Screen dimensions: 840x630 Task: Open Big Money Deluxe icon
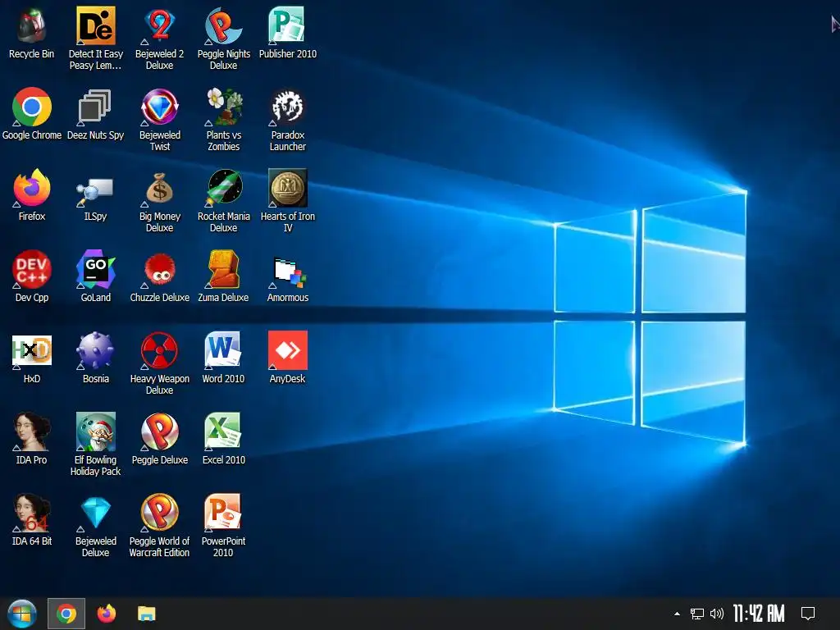pos(160,201)
